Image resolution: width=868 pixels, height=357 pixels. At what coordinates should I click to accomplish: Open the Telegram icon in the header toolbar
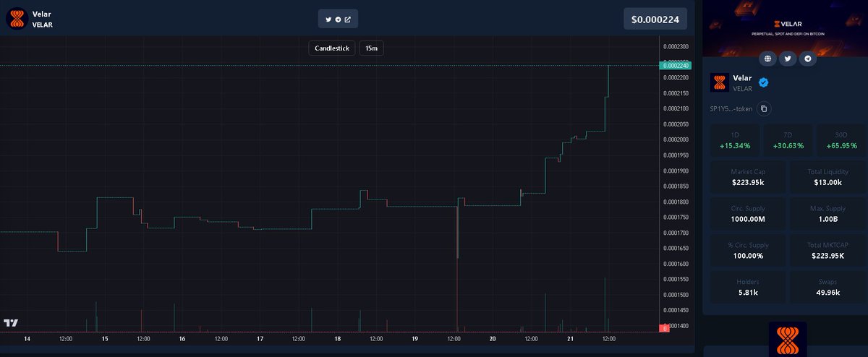(338, 20)
